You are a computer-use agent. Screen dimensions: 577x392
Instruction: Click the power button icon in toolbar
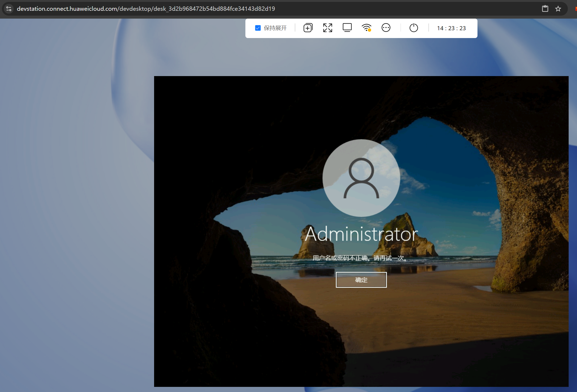(413, 28)
